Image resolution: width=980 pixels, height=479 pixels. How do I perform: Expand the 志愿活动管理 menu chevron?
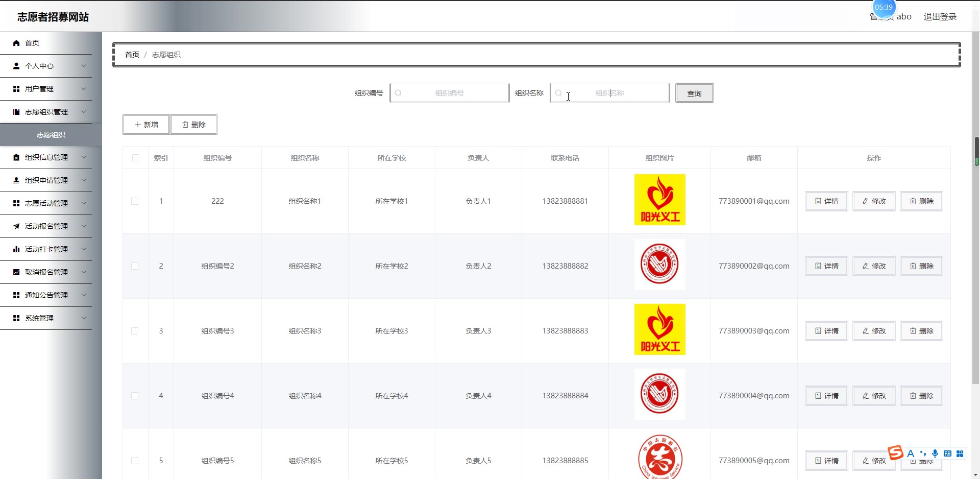point(84,203)
